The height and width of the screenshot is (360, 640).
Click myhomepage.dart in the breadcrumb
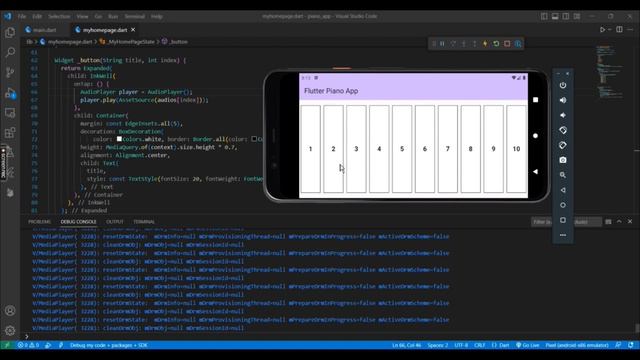(70, 42)
